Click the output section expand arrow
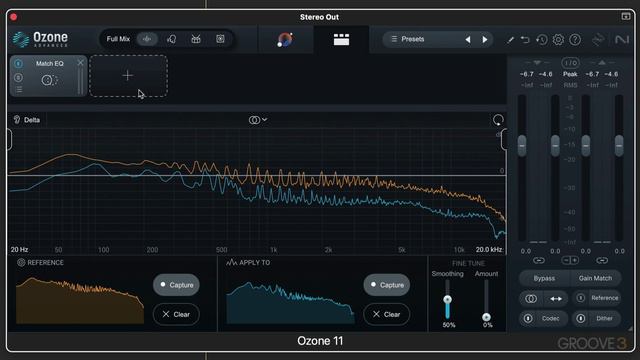This screenshot has height=360, width=640. coord(602,63)
